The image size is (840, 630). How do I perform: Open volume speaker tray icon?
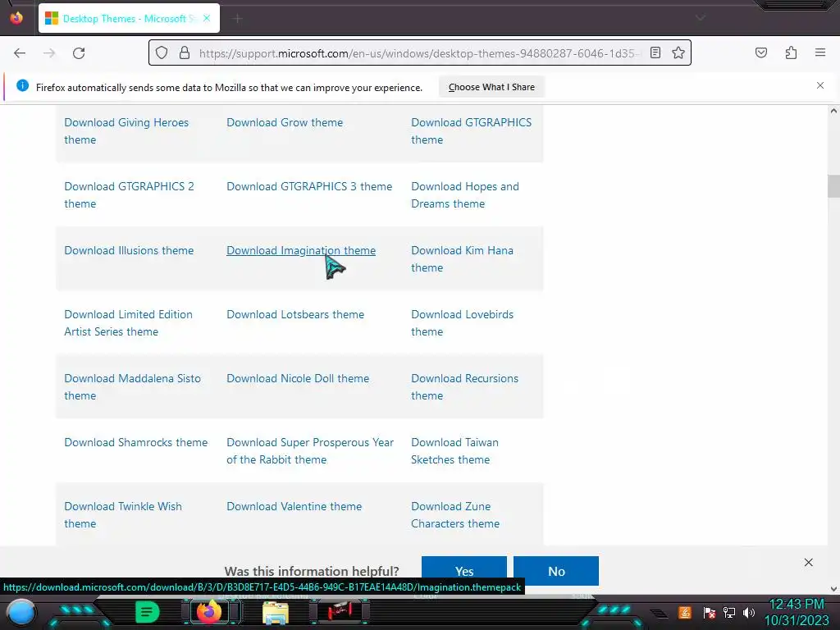tap(749, 612)
